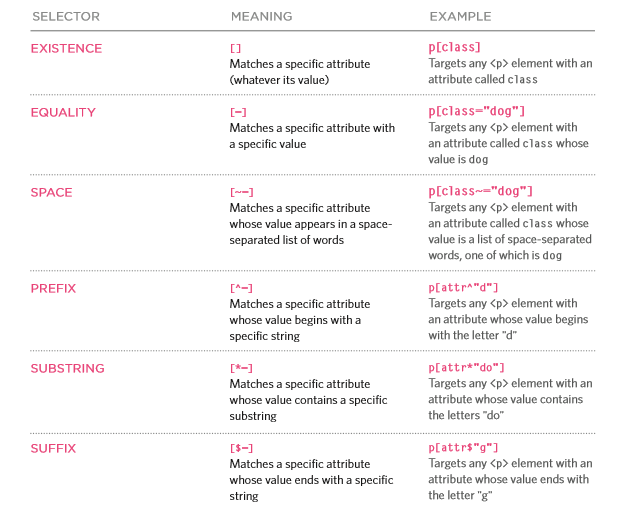
Task: Click the p[attr$"g"] example code
Action: tap(463, 448)
